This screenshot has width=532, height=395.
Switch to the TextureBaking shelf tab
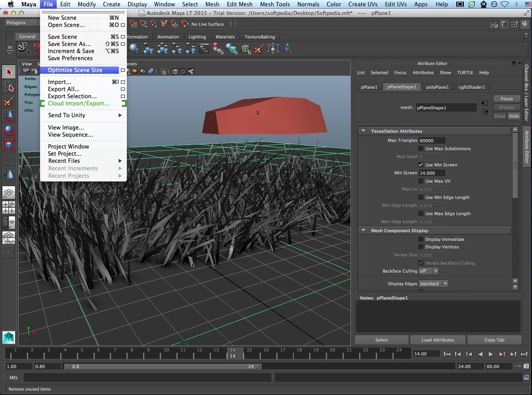click(260, 37)
